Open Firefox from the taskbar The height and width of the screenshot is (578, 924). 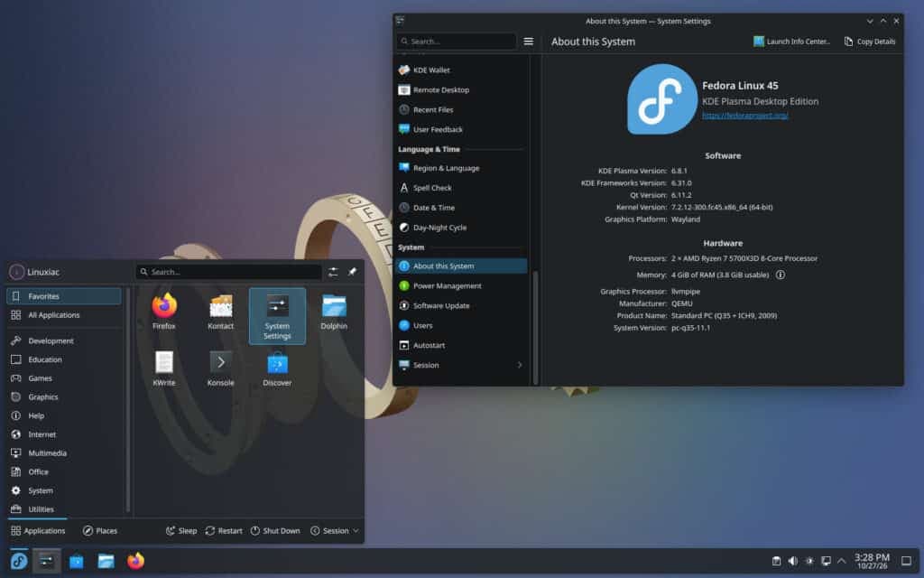coord(135,560)
